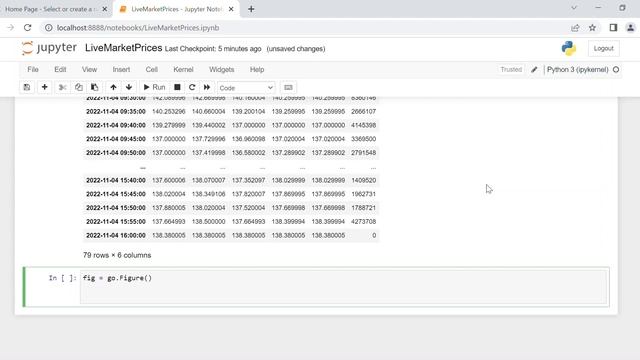This screenshot has width=640, height=360.
Task: Cut selected cells with scissors icon
Action: [62, 87]
